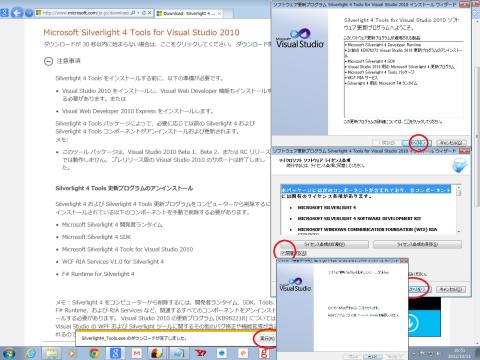The width and height of the screenshot is (480, 360).
Task: Select Microsoft Silverlight 4 Developer Runtime list entry
Action: [384, 45]
